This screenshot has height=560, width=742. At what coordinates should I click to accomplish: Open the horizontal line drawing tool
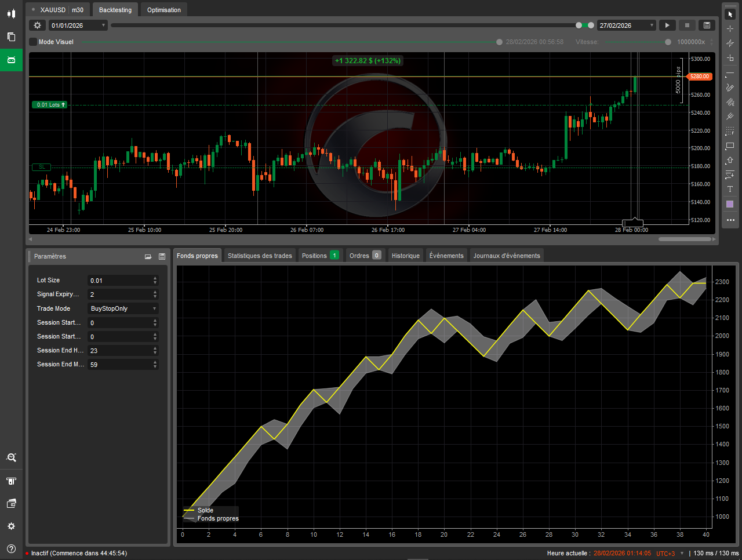point(730,73)
